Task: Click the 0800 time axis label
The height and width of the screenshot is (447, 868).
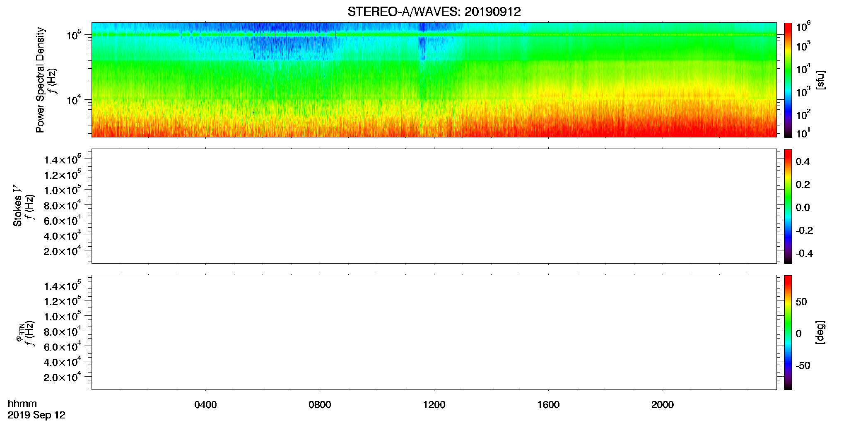Action: 320,405
